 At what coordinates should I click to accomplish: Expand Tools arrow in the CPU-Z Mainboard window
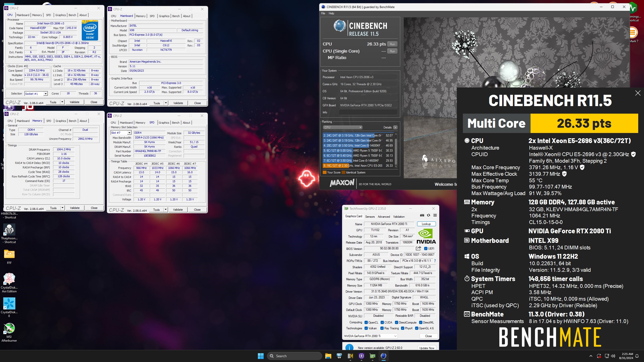(166, 103)
